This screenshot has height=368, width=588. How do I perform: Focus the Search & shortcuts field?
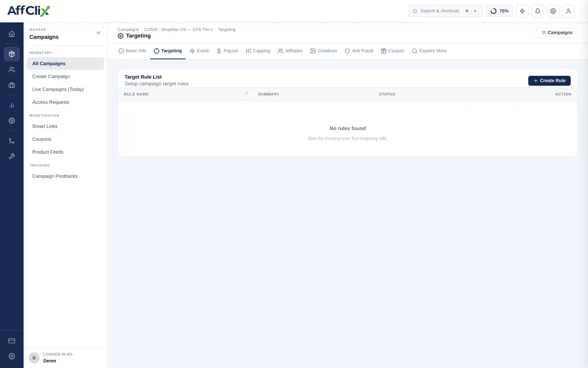click(x=446, y=11)
